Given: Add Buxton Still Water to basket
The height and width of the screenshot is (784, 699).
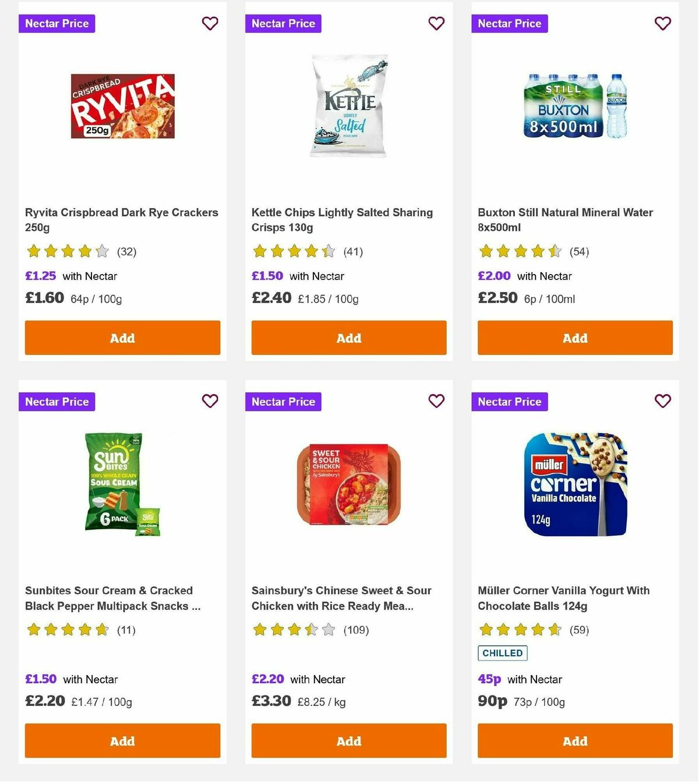Looking at the screenshot, I should point(574,337).
